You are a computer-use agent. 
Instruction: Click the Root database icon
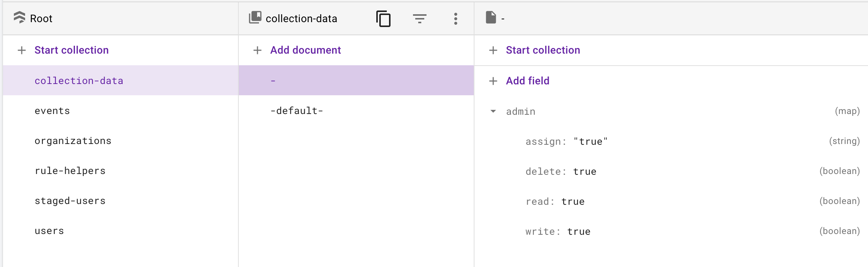tap(19, 18)
